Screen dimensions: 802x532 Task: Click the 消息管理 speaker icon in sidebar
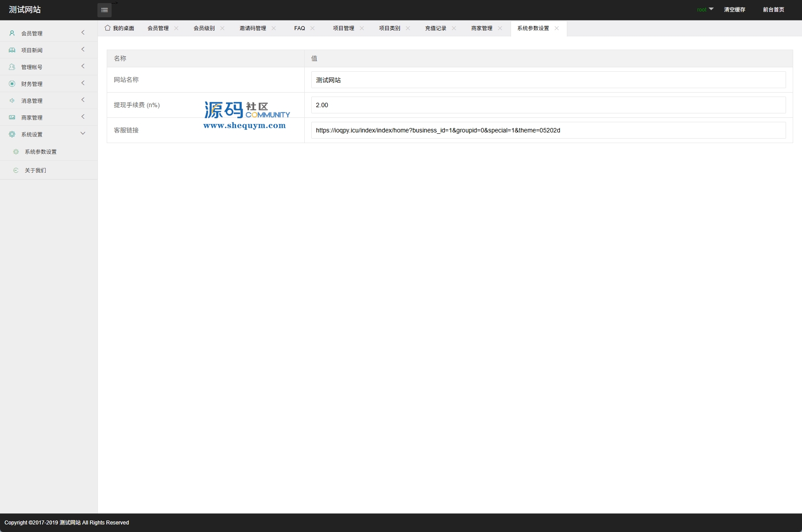(12, 101)
